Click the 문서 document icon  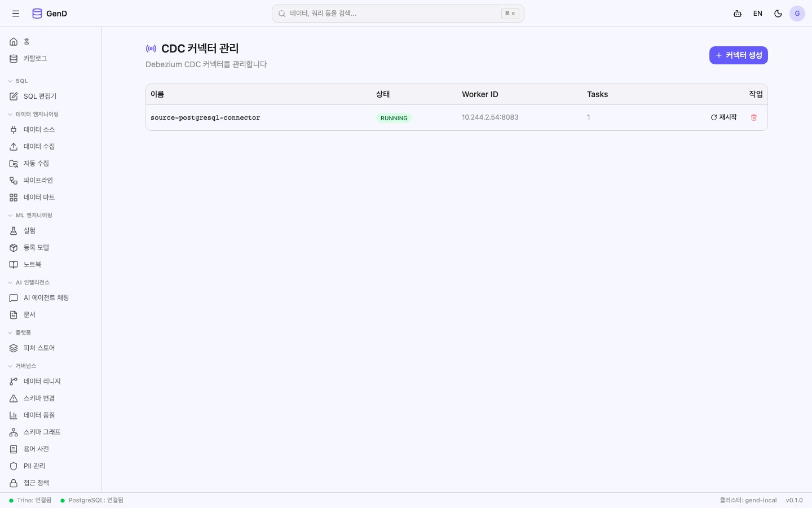(14, 315)
